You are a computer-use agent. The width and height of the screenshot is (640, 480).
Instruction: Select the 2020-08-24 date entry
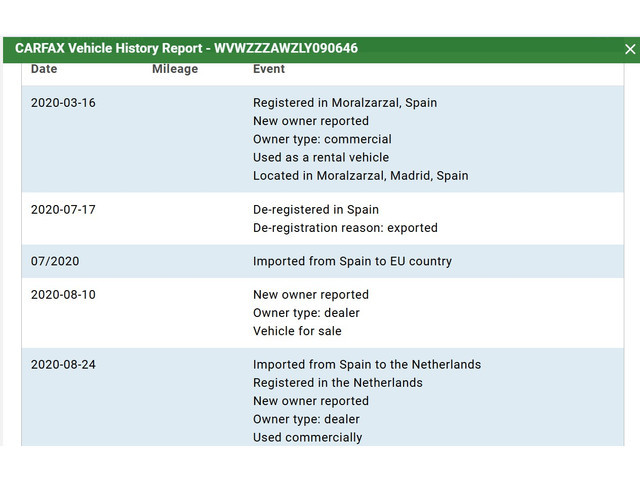(x=63, y=365)
